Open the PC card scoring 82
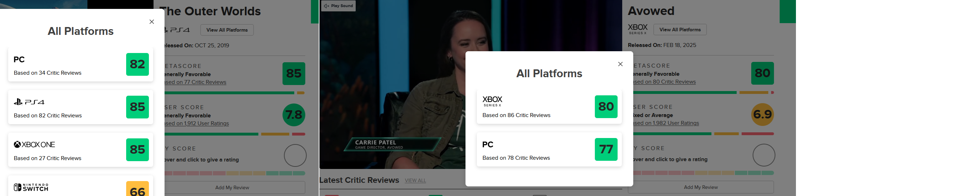Screen dimensions: 980x196 [81, 64]
